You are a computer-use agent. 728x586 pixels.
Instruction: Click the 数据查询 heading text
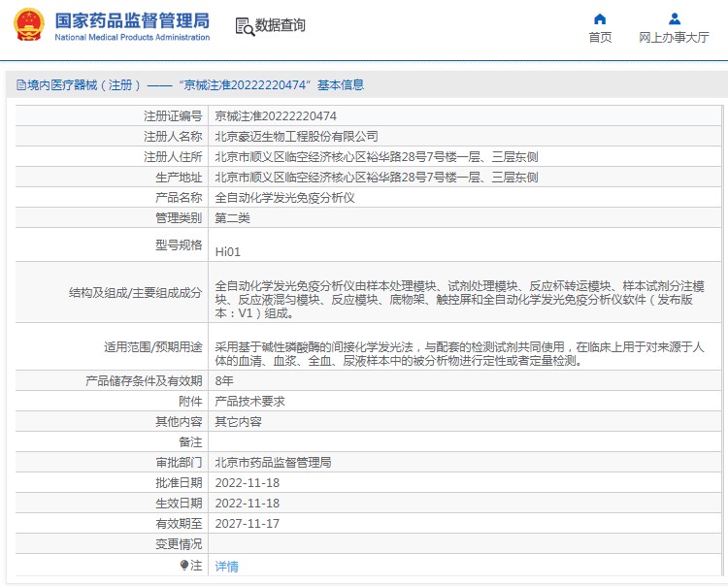(x=280, y=25)
